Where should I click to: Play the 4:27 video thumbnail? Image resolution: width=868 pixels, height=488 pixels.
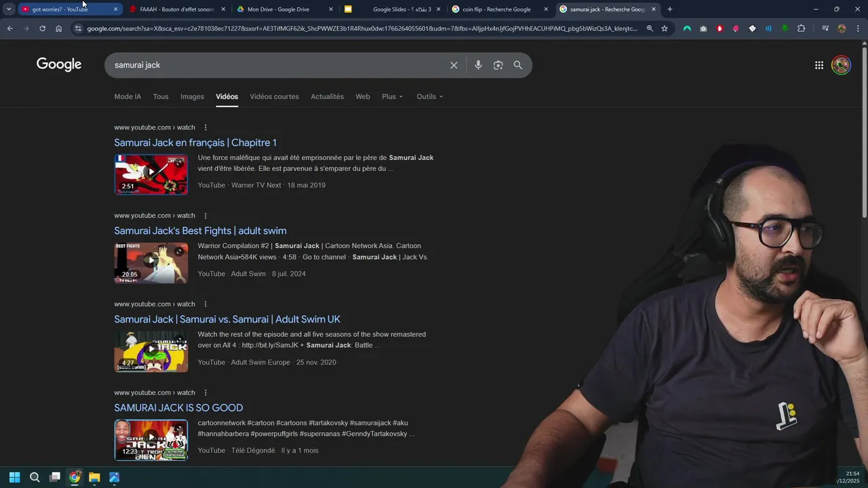click(x=151, y=351)
